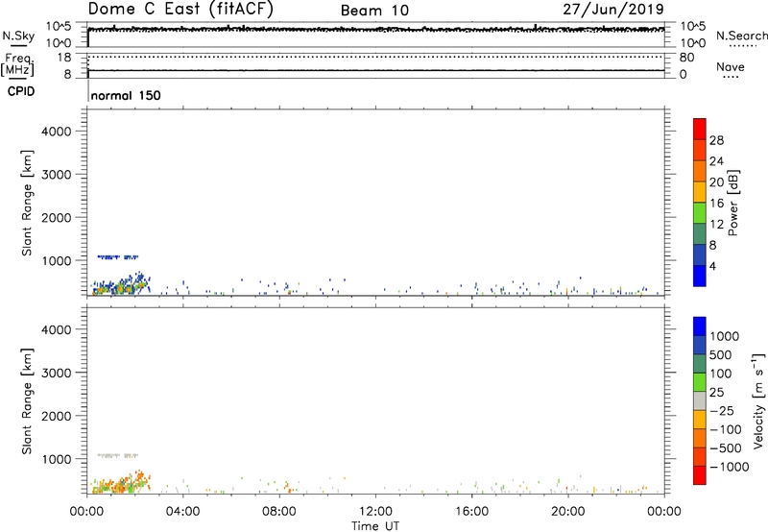The height and width of the screenshot is (532, 768).
Task: Click the blue 1000 km echo band in power panel
Action: point(117,256)
